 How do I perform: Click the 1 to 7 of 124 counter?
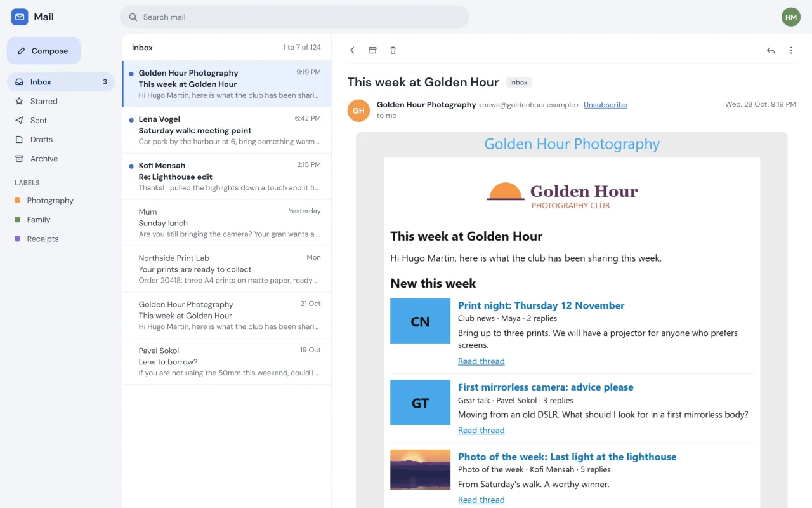pyautogui.click(x=302, y=48)
